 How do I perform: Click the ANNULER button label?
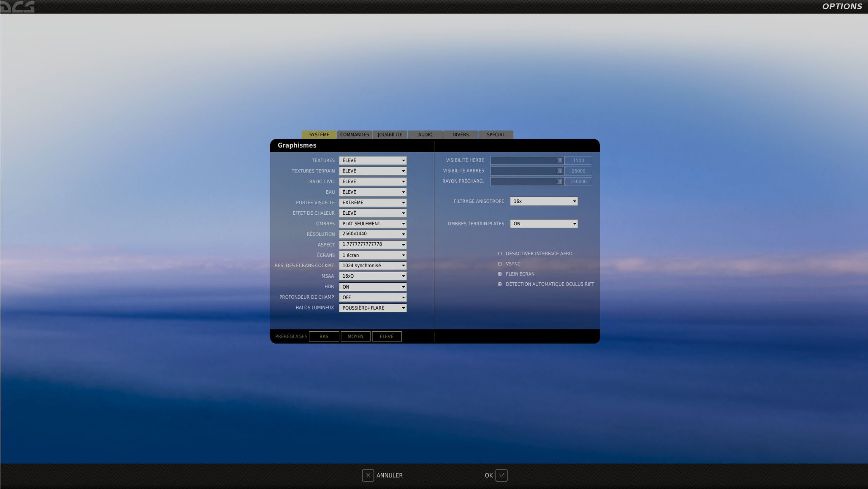(x=389, y=475)
